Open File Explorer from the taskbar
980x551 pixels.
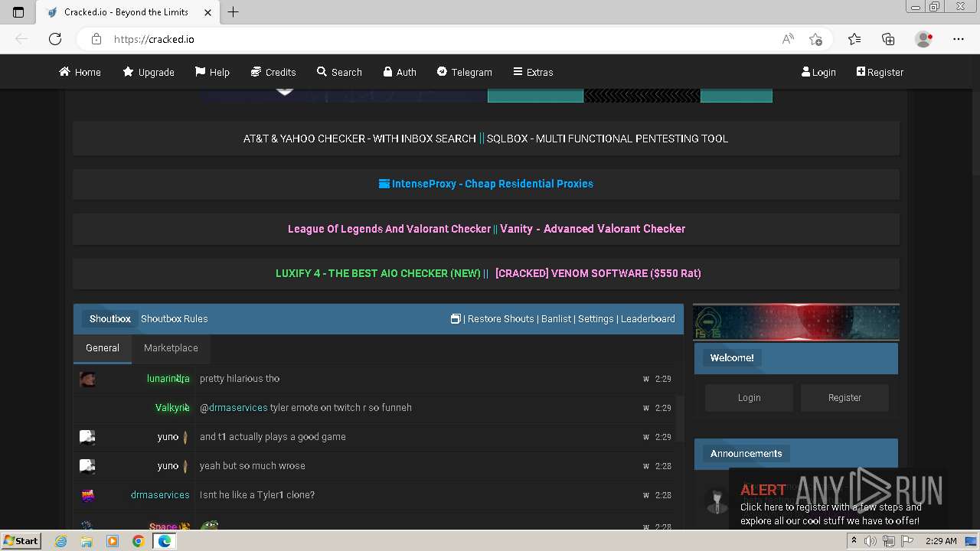87,541
